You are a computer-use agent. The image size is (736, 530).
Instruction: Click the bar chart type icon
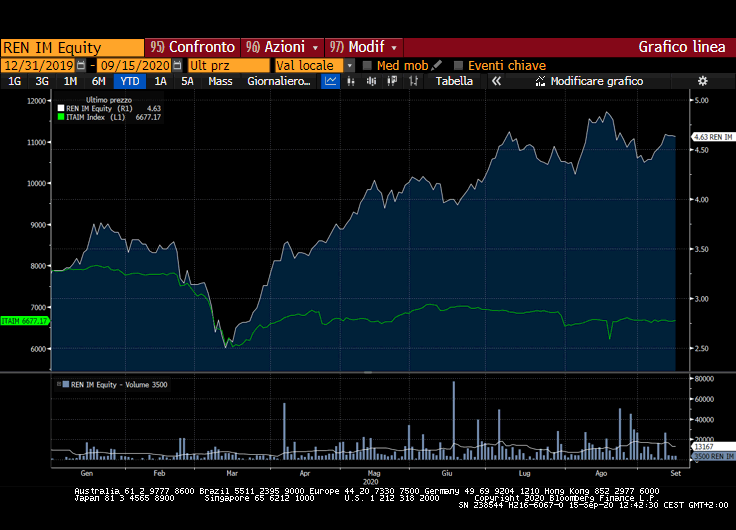point(351,81)
